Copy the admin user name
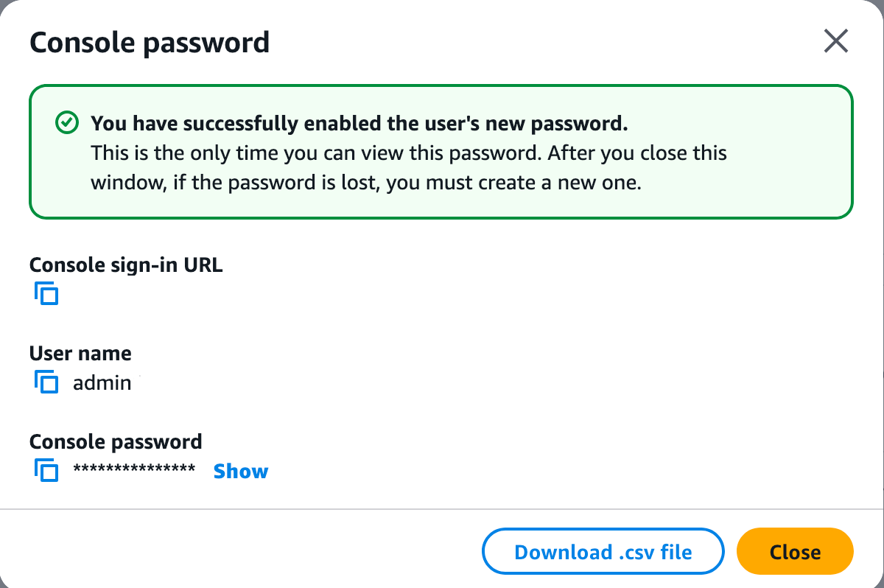The height and width of the screenshot is (588, 884). [46, 382]
